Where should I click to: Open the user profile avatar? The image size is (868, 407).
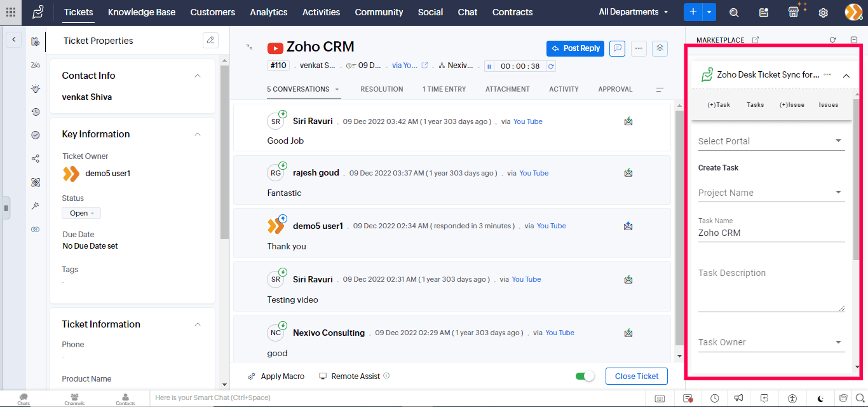853,12
